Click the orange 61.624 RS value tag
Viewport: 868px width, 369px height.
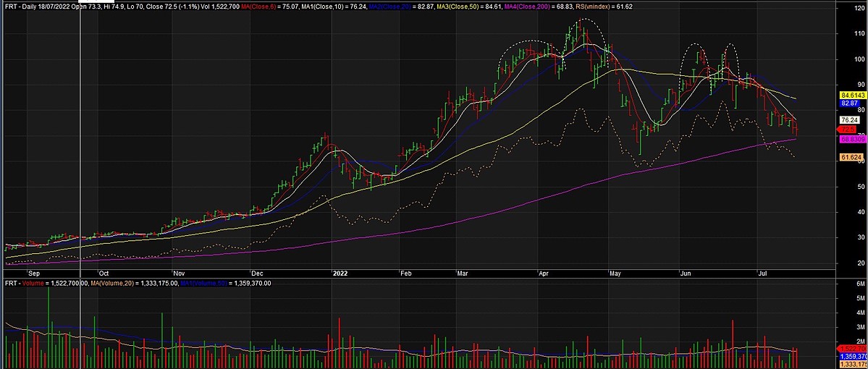(849, 157)
